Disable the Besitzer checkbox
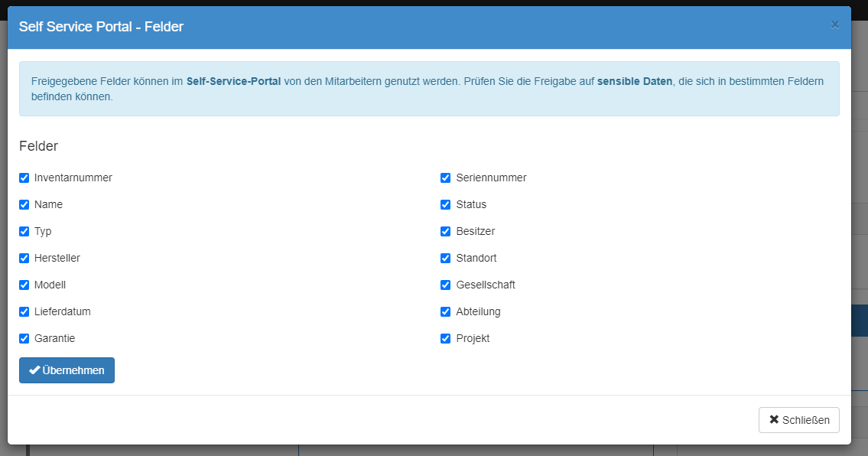The height and width of the screenshot is (456, 868). pos(446,232)
